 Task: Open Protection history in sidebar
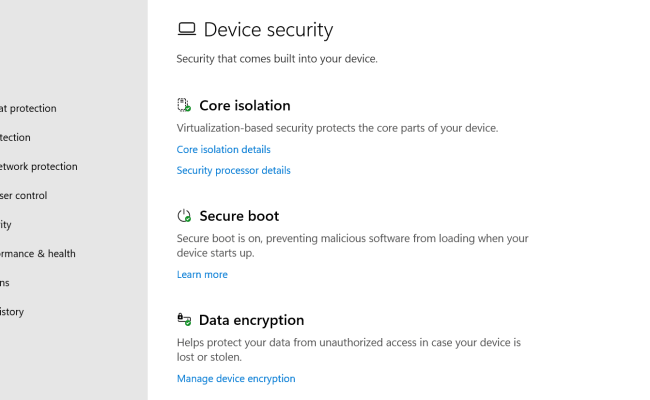(12, 312)
